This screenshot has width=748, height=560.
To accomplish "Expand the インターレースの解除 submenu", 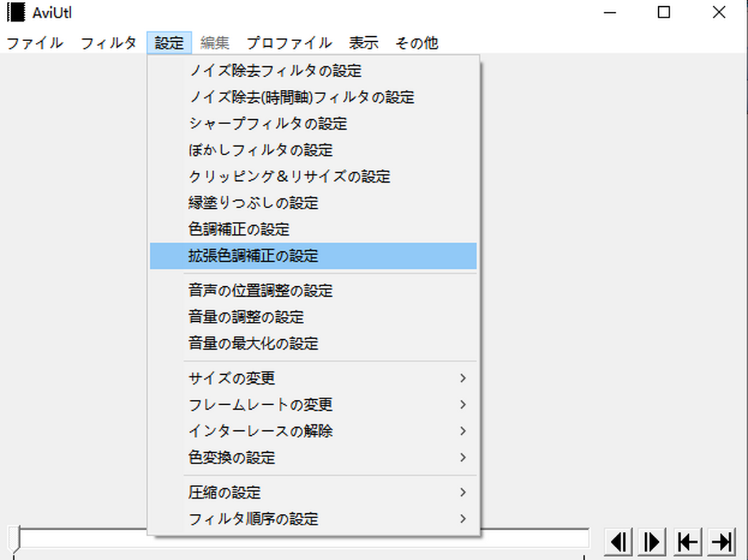I will click(314, 431).
